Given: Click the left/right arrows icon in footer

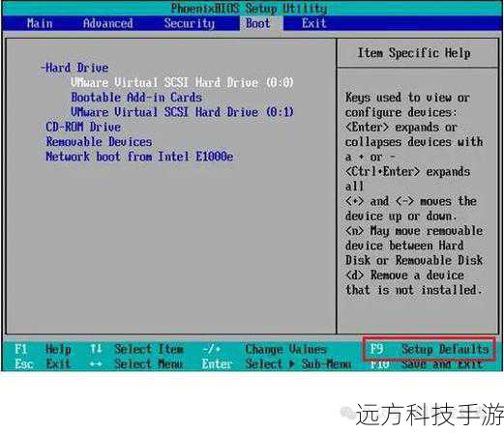Looking at the screenshot, I should [x=96, y=364].
